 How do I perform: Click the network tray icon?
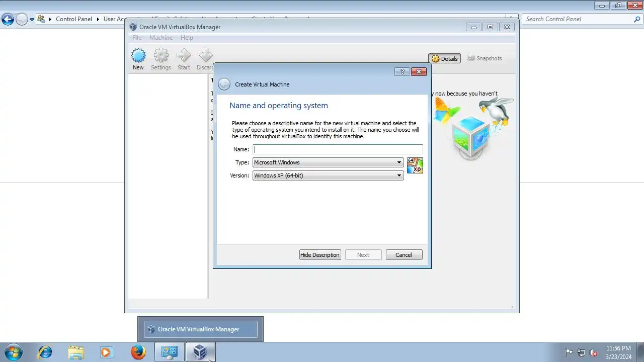click(x=581, y=352)
